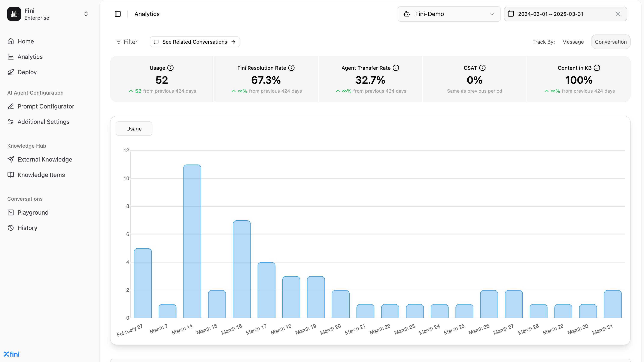Select the Usage chart toggle

[x=134, y=129]
